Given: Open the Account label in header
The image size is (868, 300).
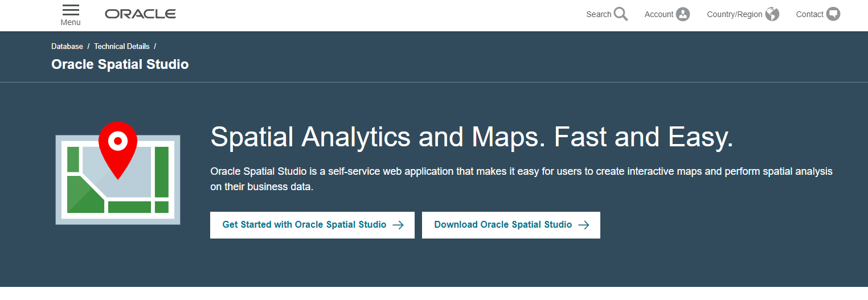Looking at the screenshot, I should (659, 15).
